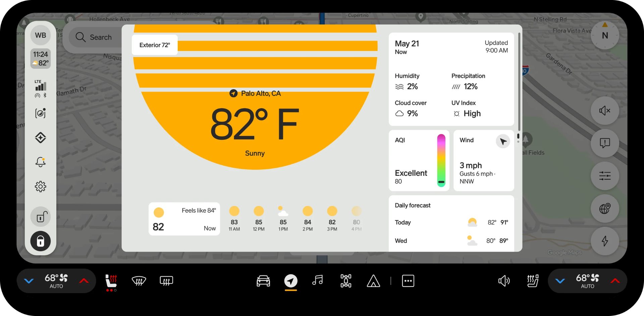This screenshot has width=644, height=316.
Task: Click the weather panel scrollbar
Action: tap(519, 82)
